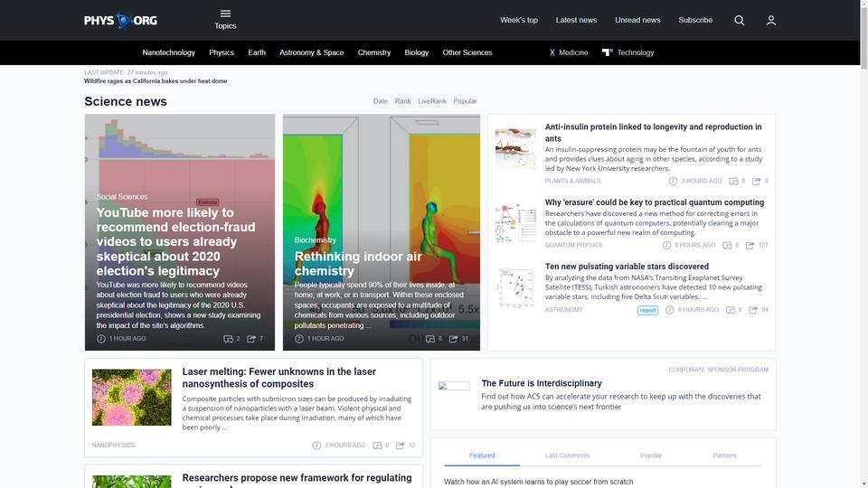Open the Topics hamburger menu

[x=225, y=20]
